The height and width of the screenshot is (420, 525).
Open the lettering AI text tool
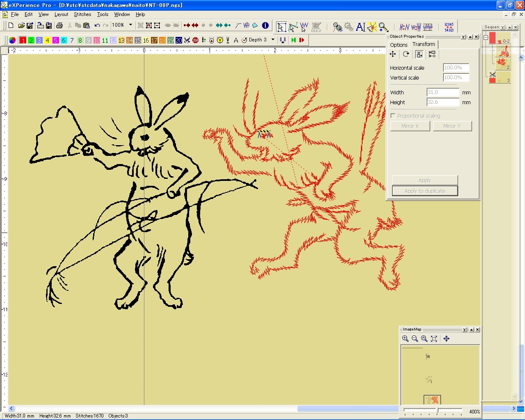pos(360,27)
